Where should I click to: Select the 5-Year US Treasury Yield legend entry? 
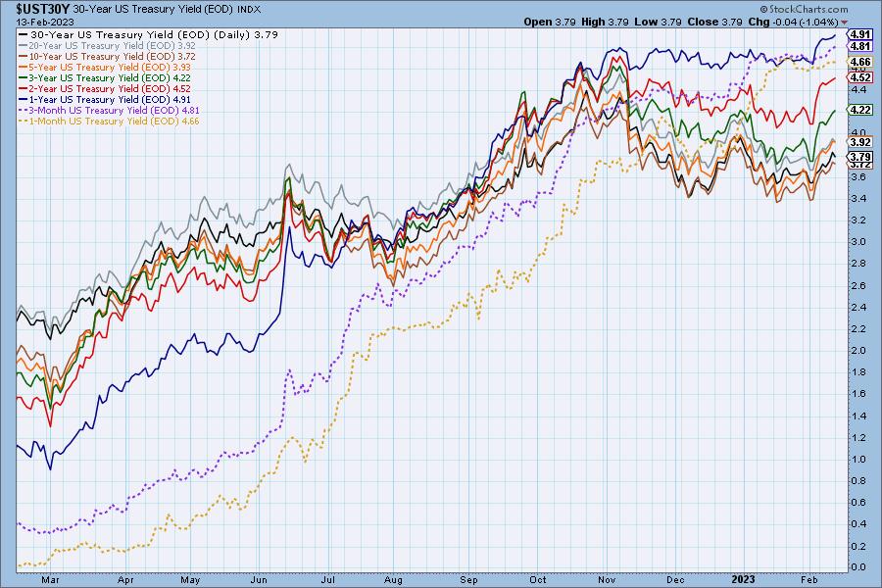105,67
